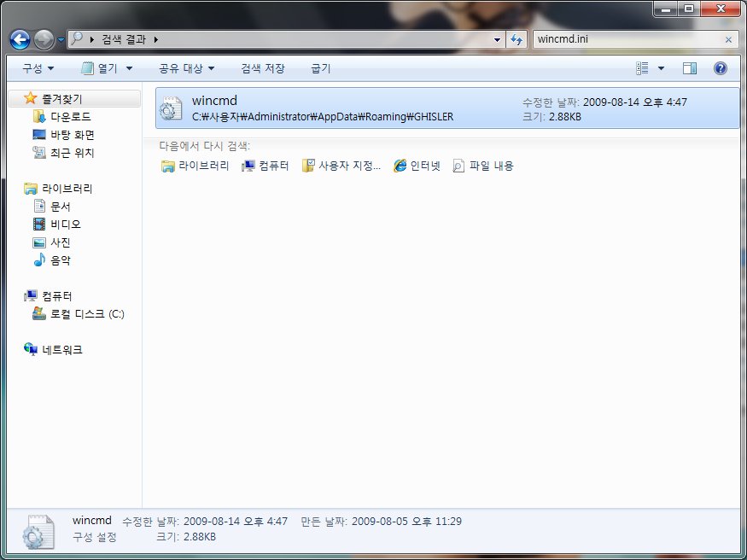Expand the arrow before 검색 결과 breadcrumb
The width and height of the screenshot is (747, 560).
[x=92, y=39]
